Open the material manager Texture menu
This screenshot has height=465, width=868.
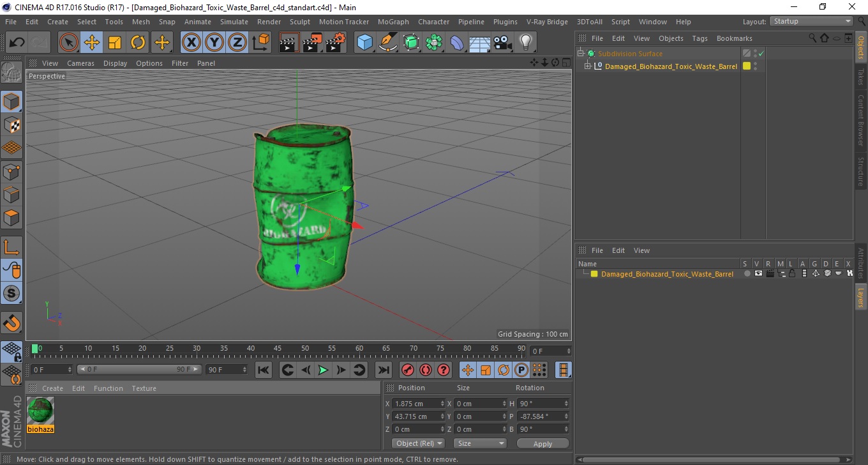click(144, 388)
